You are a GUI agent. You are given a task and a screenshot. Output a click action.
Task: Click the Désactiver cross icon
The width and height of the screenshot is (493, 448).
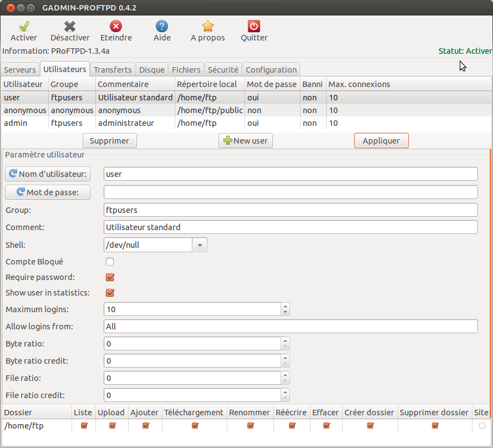(x=70, y=26)
